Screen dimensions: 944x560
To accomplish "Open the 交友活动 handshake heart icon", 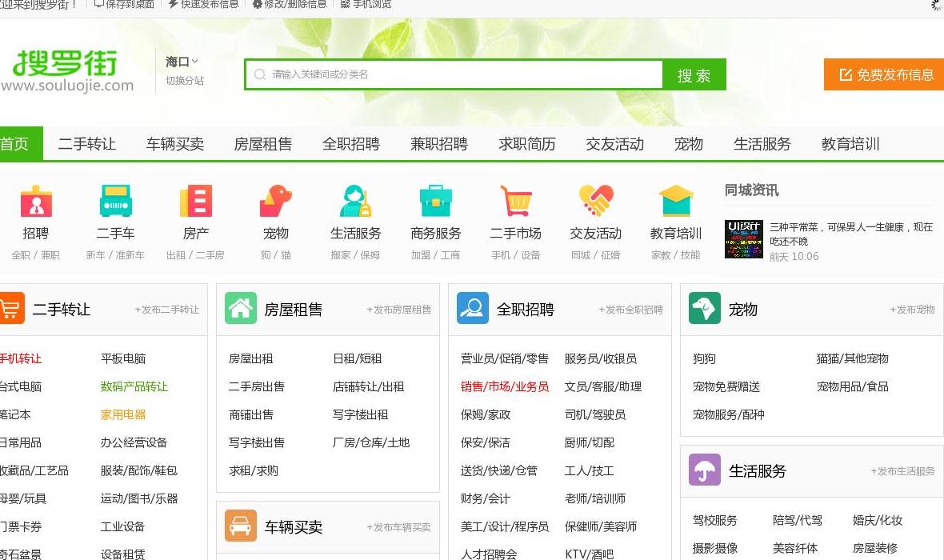I will [x=595, y=201].
